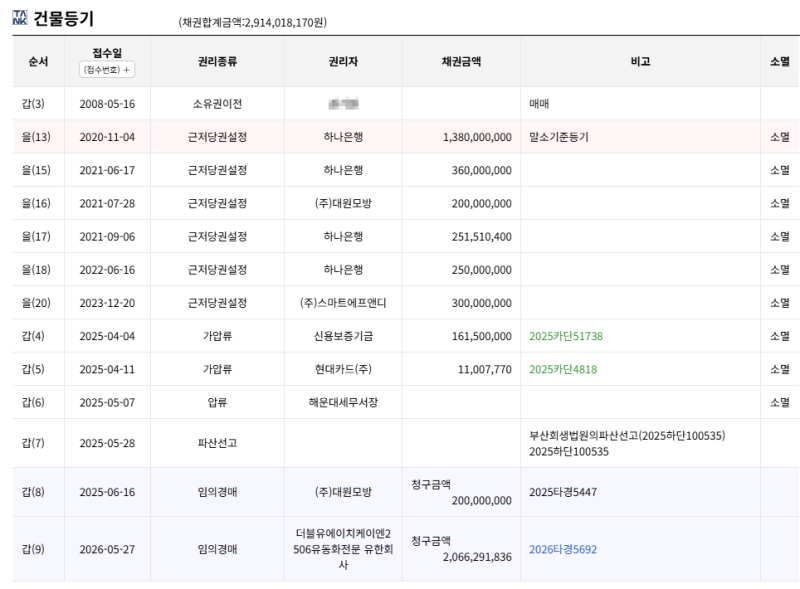
Task: Click the 말소기준등기 remark
Action: click(559, 137)
